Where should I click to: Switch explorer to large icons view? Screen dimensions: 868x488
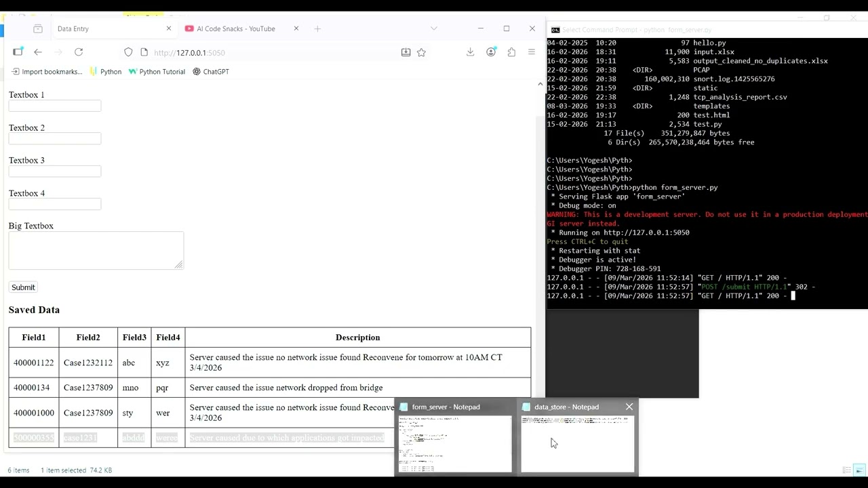point(859,470)
